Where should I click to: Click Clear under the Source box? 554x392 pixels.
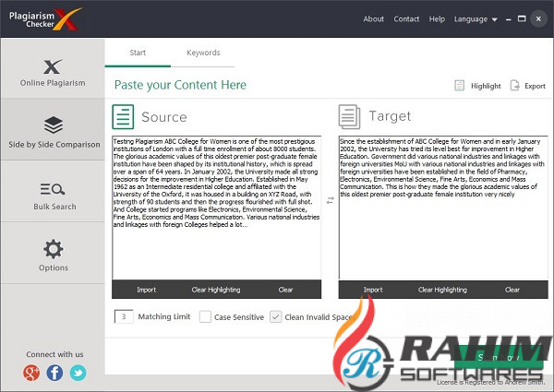pos(285,290)
